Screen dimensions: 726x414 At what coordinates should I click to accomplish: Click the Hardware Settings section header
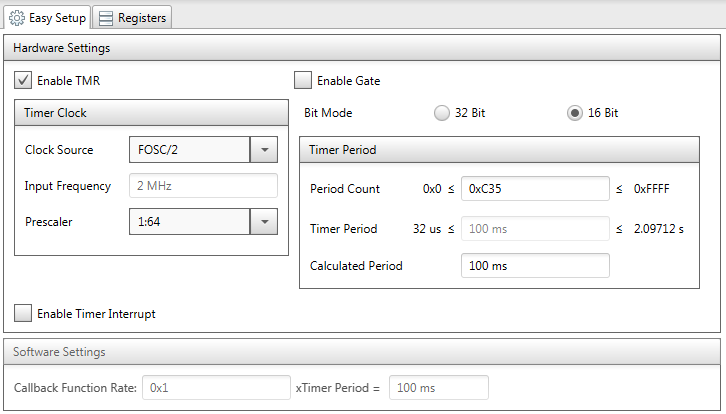click(x=362, y=48)
